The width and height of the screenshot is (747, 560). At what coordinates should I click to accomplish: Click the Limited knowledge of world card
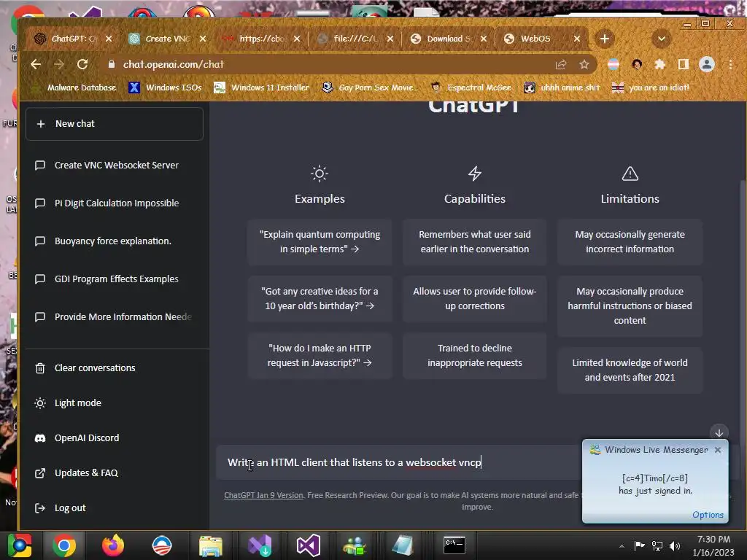pos(630,370)
